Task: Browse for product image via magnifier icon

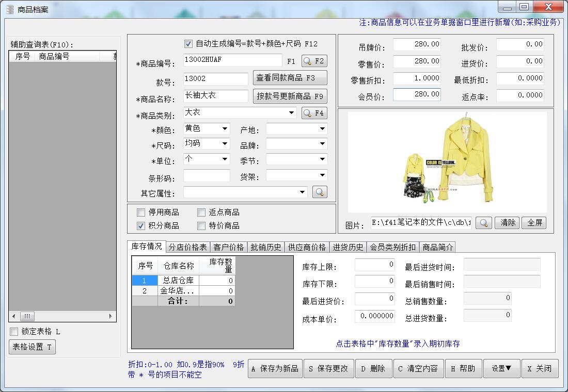Action: [483, 223]
